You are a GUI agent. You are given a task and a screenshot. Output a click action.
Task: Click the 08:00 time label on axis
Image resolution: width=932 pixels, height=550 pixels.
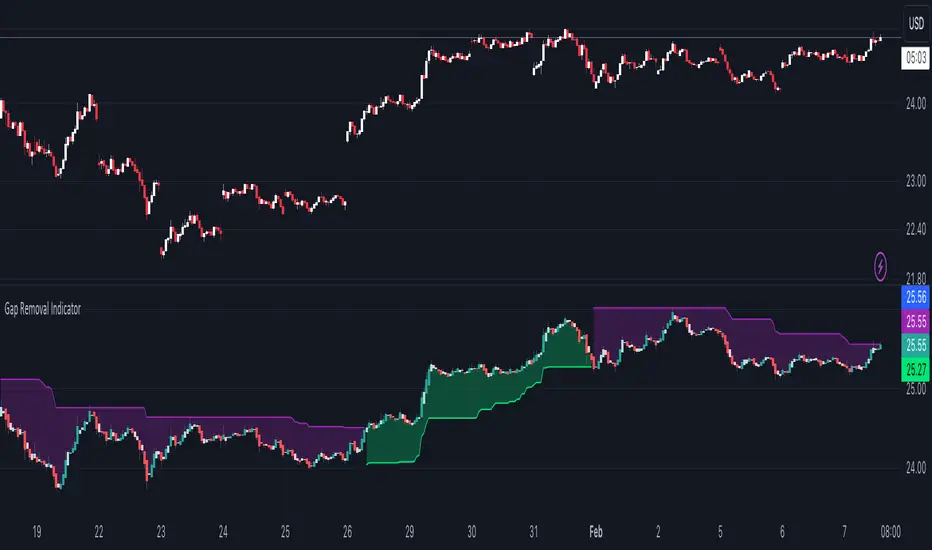[890, 532]
